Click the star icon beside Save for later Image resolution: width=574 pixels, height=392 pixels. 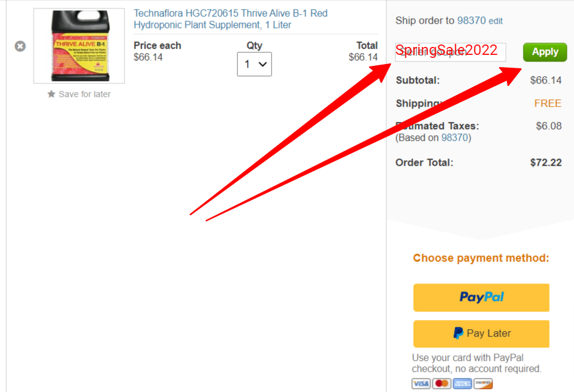pyautogui.click(x=51, y=94)
